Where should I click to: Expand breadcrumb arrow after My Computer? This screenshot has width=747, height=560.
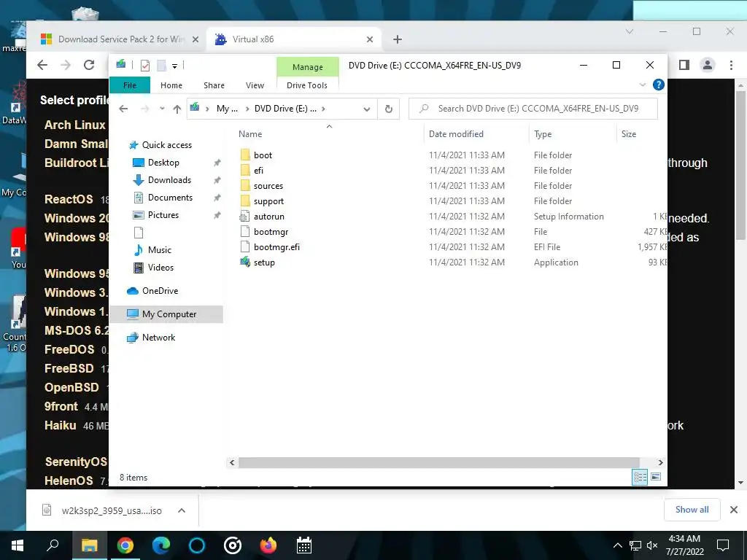point(247,109)
